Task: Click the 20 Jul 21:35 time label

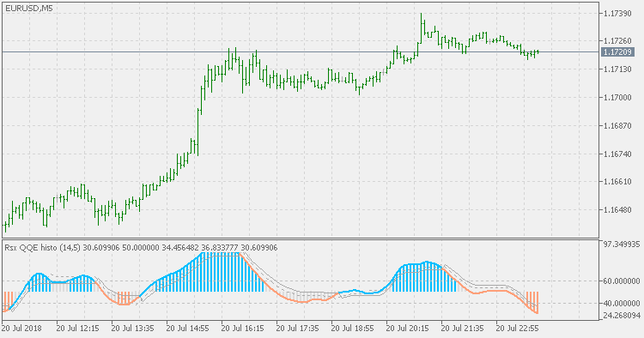Action: (x=463, y=329)
